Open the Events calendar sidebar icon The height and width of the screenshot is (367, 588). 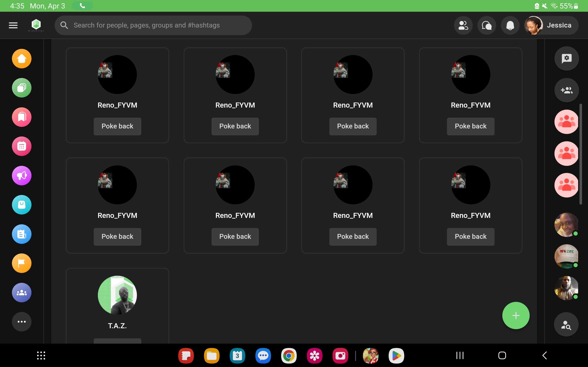pyautogui.click(x=22, y=146)
